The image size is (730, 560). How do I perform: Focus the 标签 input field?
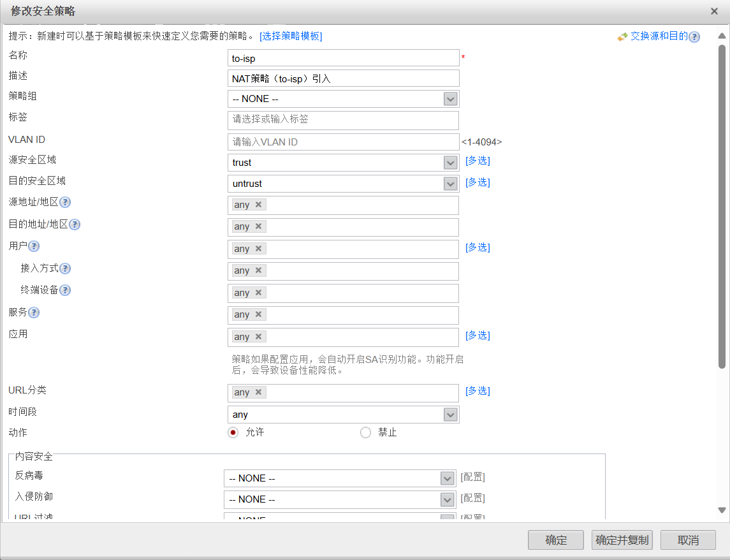coord(343,120)
